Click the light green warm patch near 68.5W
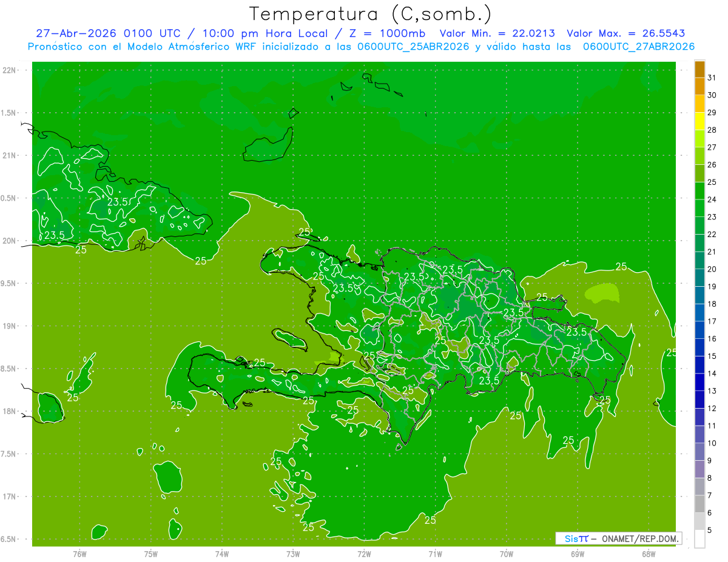Image resolution: width=728 pixels, height=562 pixels. click(x=602, y=294)
